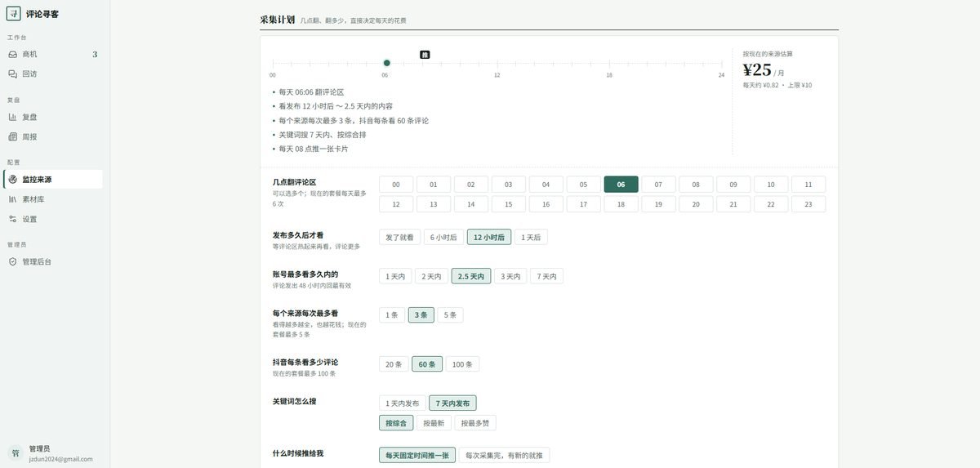Image resolution: width=980 pixels, height=468 pixels.
Task: Open 管理后台 from sidebar
Action: 53,261
